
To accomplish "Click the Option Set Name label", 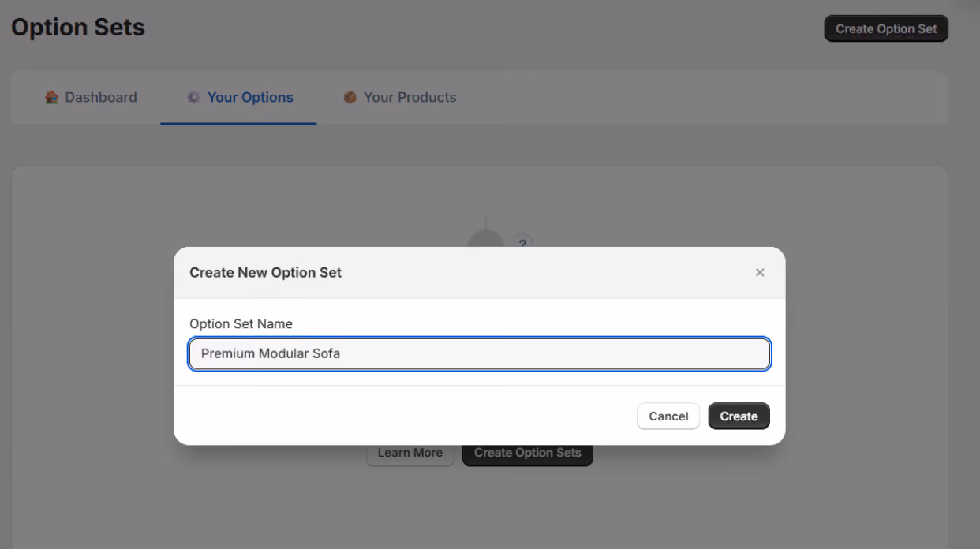I will coord(241,323).
